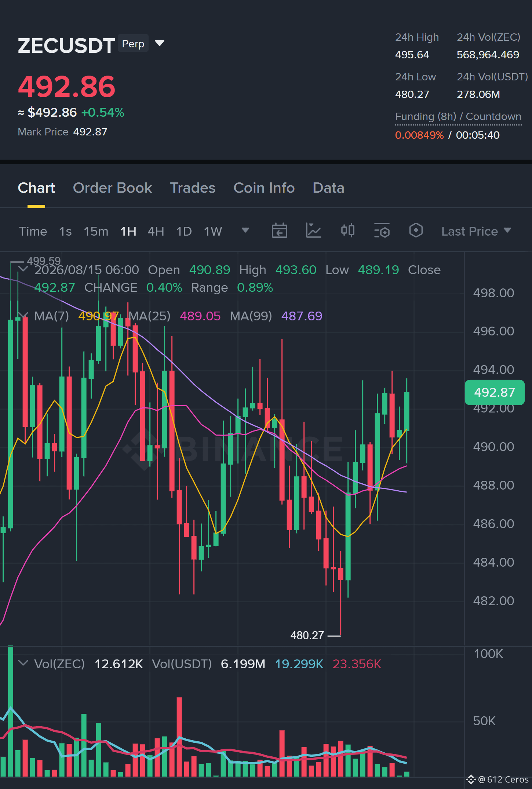Select the 1D time interval

[184, 231]
